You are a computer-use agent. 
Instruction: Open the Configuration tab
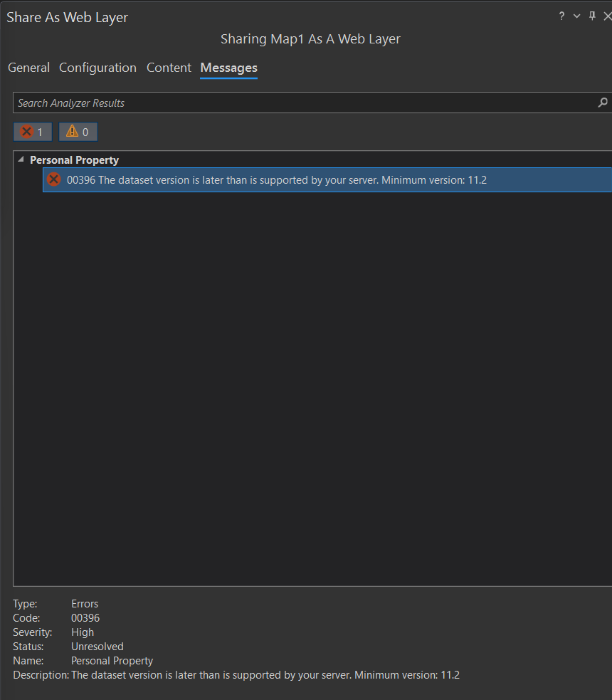[97, 68]
